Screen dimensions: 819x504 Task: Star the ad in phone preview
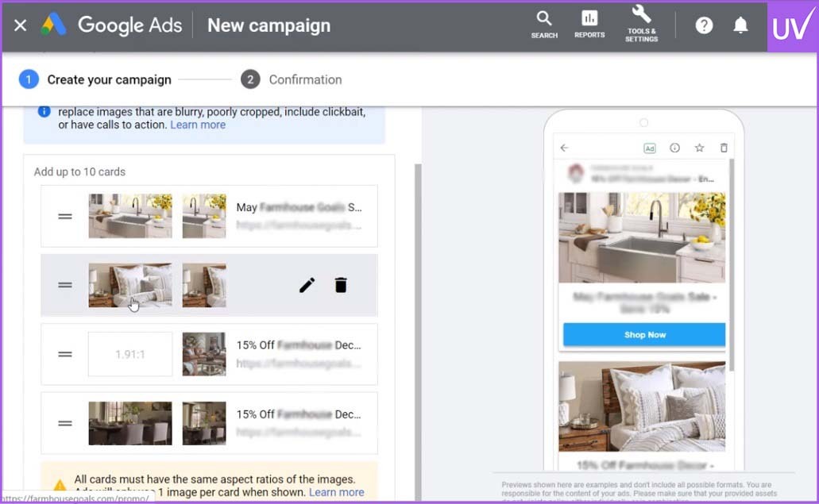(x=699, y=148)
